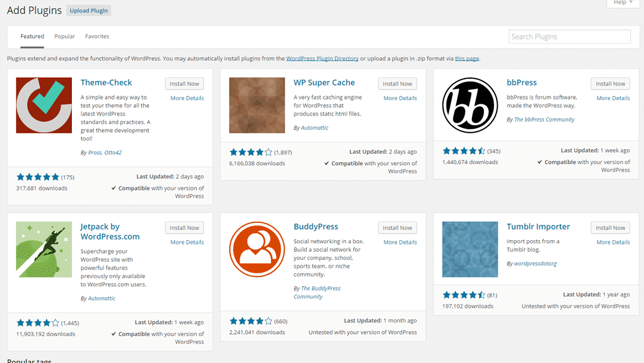The height and width of the screenshot is (363, 644).
Task: Click the '317,681 downloads' text
Action: [42, 188]
